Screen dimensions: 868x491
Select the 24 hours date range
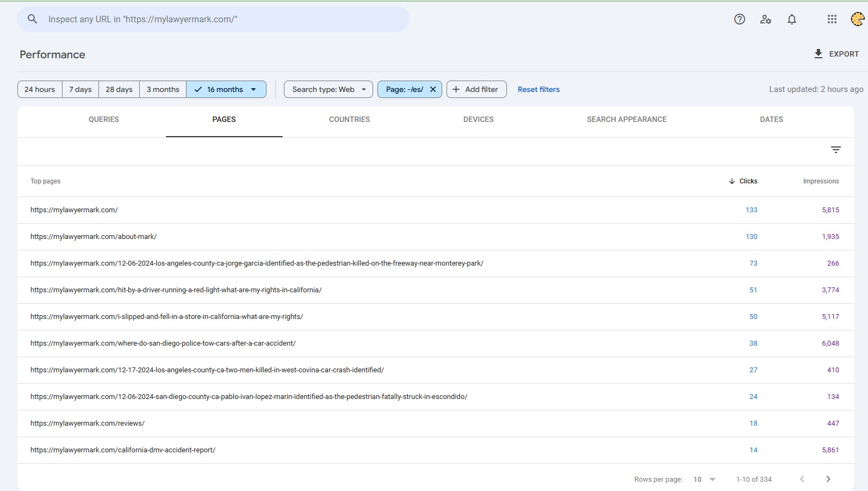(40, 89)
